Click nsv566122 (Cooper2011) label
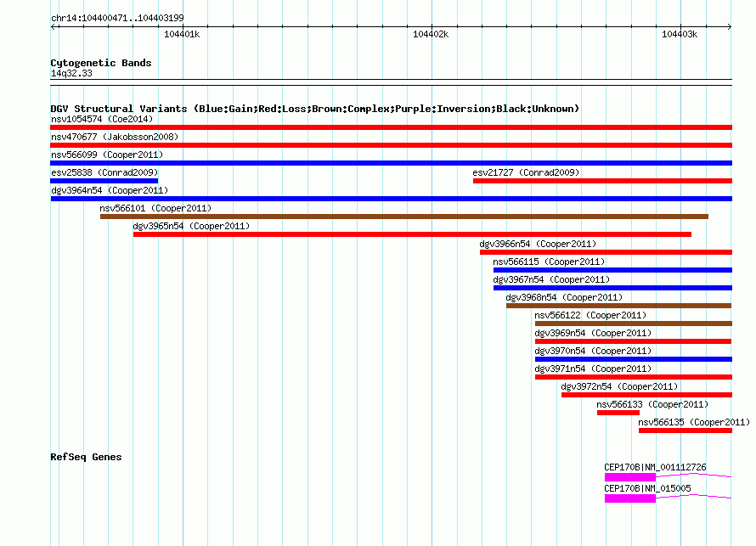The image size is (756, 546). click(x=590, y=315)
